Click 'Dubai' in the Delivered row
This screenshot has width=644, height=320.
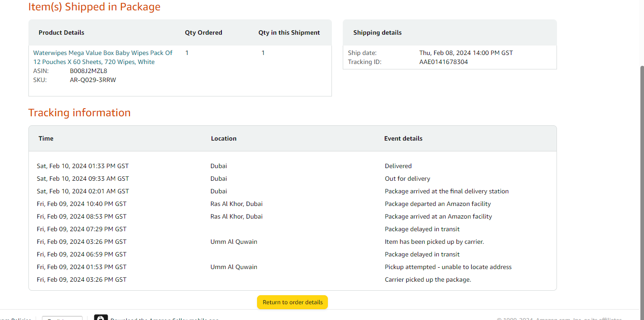pos(219,166)
